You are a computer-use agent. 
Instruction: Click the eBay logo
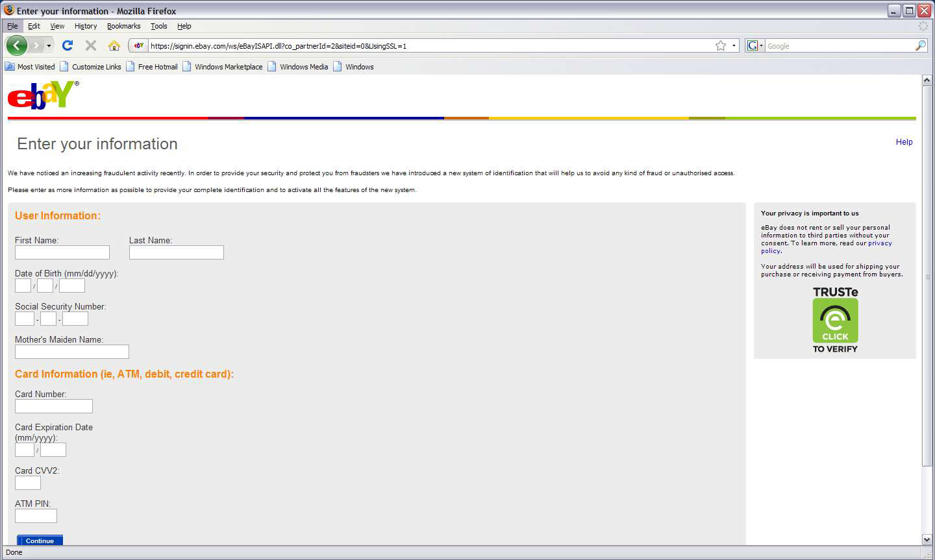pyautogui.click(x=43, y=95)
